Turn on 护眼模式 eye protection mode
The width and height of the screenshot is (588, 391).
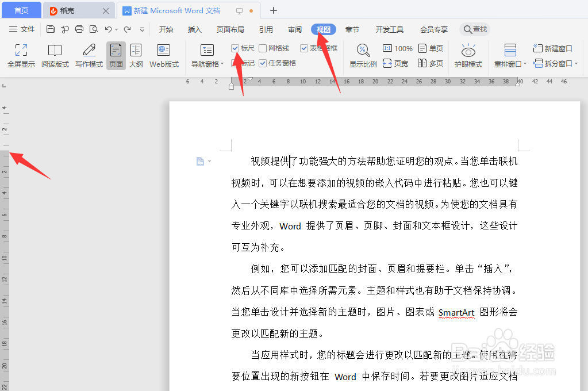(x=467, y=55)
